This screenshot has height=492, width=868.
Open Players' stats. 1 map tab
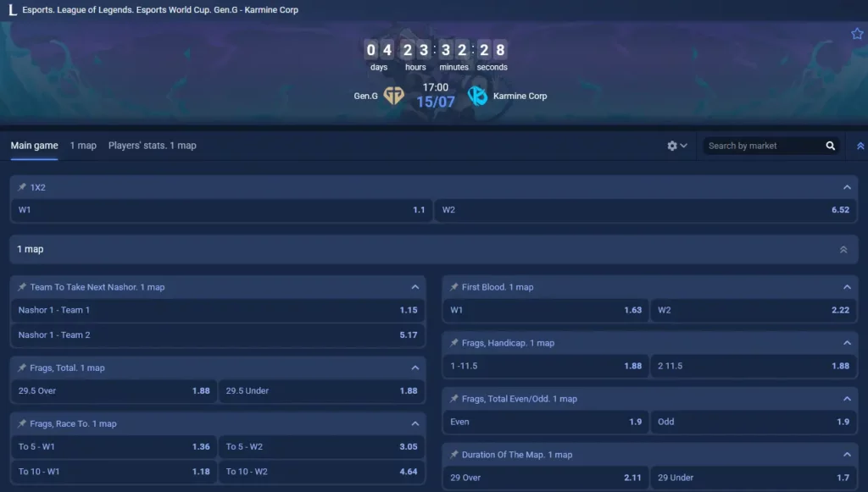[153, 146]
